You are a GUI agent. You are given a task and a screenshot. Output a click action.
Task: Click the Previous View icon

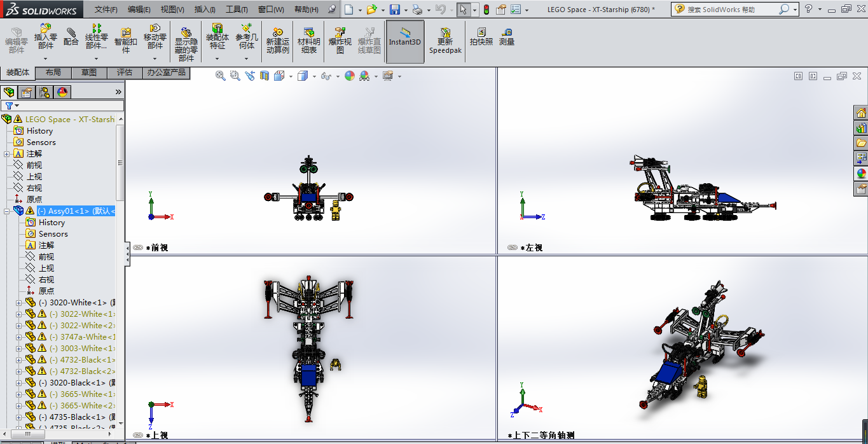249,76
